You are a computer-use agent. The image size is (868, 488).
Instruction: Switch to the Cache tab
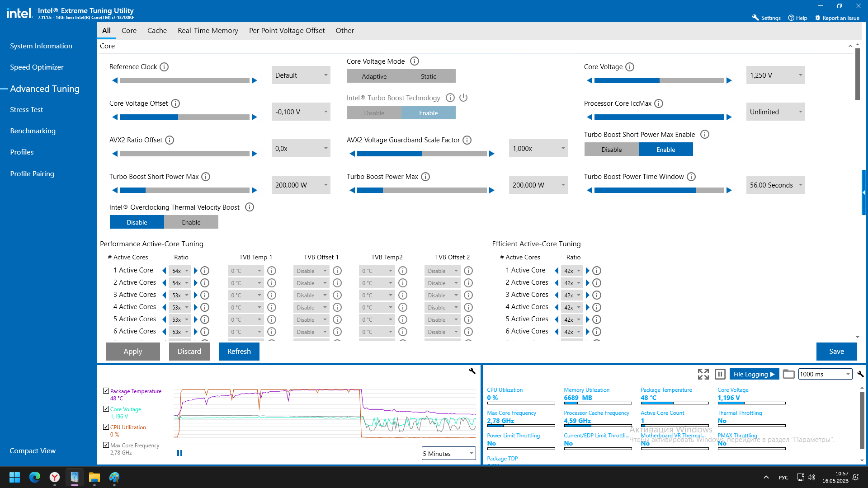157,31
